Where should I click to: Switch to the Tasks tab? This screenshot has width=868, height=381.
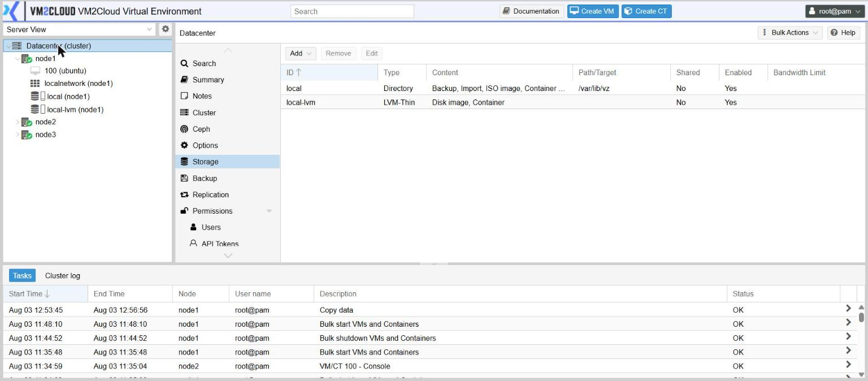click(x=22, y=275)
